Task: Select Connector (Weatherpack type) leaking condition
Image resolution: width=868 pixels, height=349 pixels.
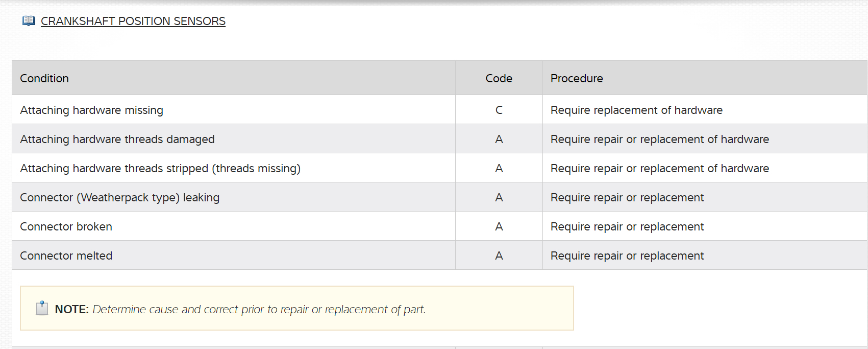Action: (120, 197)
